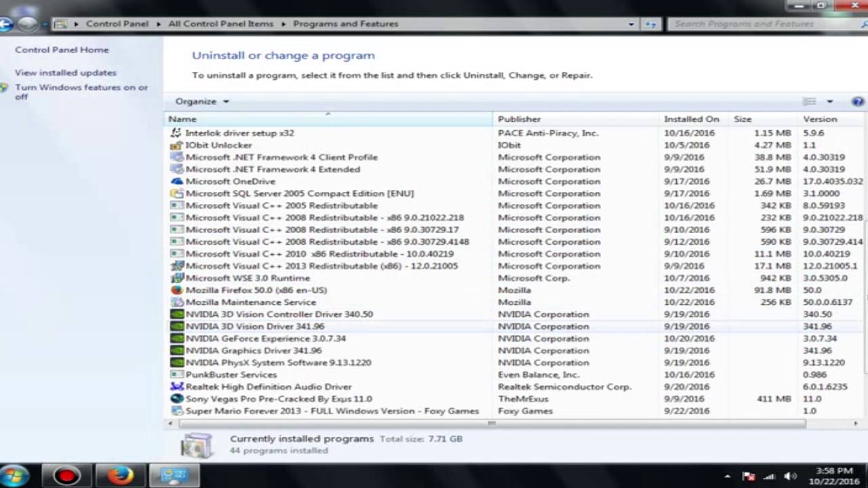Select the Microsoft .NET Framework 4 Extended icon
This screenshot has width=868, height=488.
click(176, 169)
